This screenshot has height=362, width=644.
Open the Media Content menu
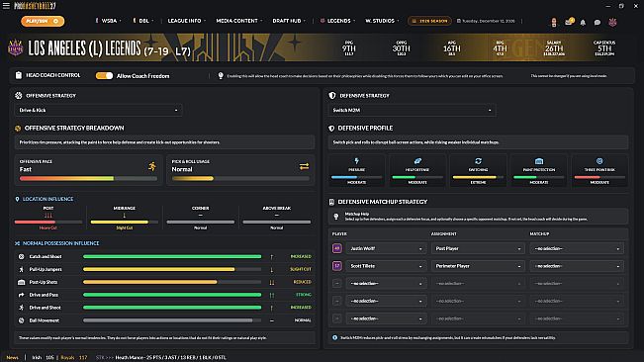(x=239, y=21)
